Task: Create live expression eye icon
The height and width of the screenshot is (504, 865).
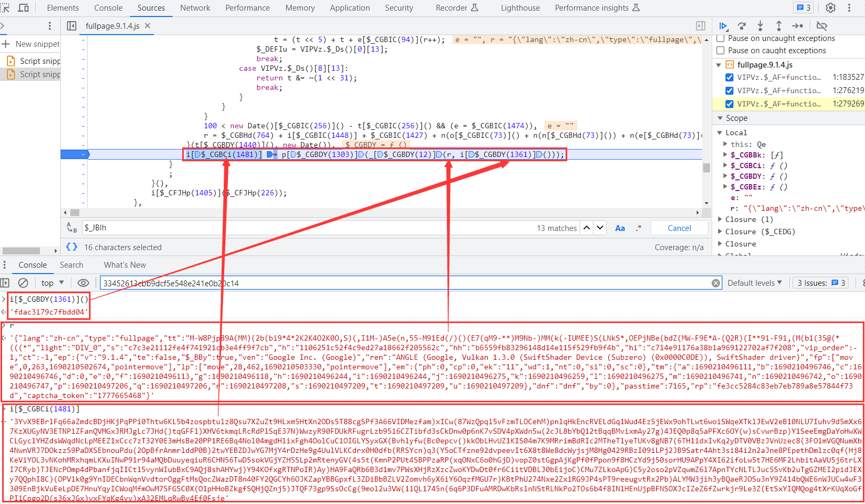Action: (x=83, y=283)
